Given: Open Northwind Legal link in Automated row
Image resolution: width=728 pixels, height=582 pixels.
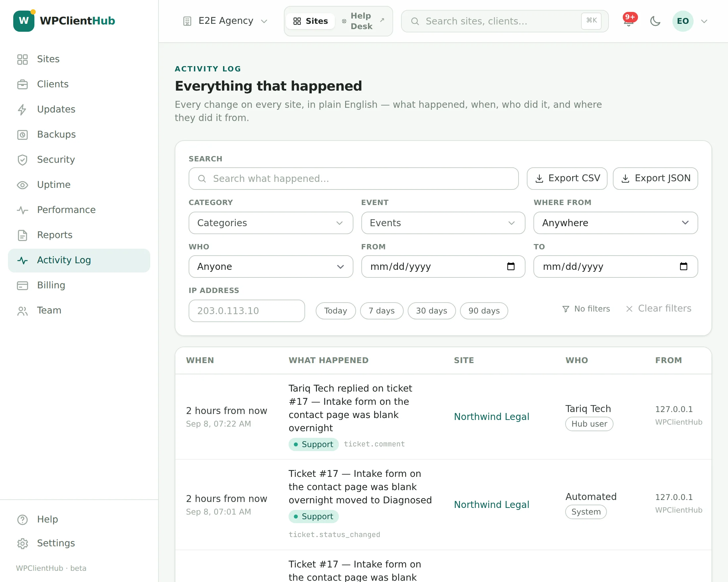Looking at the screenshot, I should pyautogui.click(x=491, y=505).
